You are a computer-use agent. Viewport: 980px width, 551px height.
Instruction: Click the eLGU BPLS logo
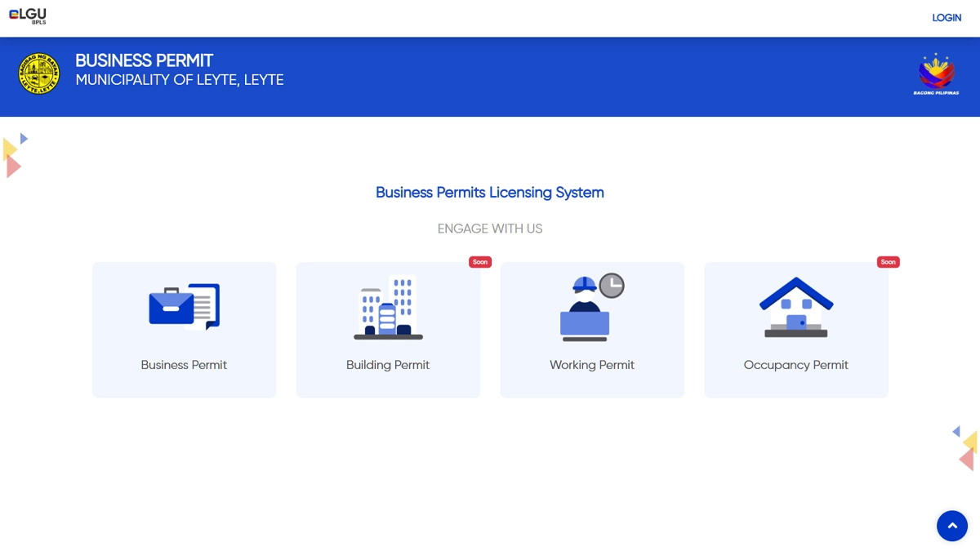28,16
